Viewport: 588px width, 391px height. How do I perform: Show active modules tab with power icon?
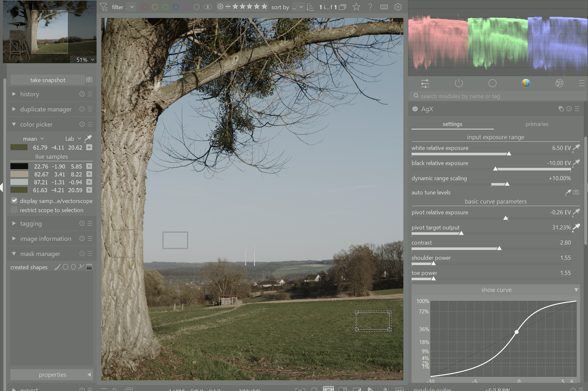point(459,83)
